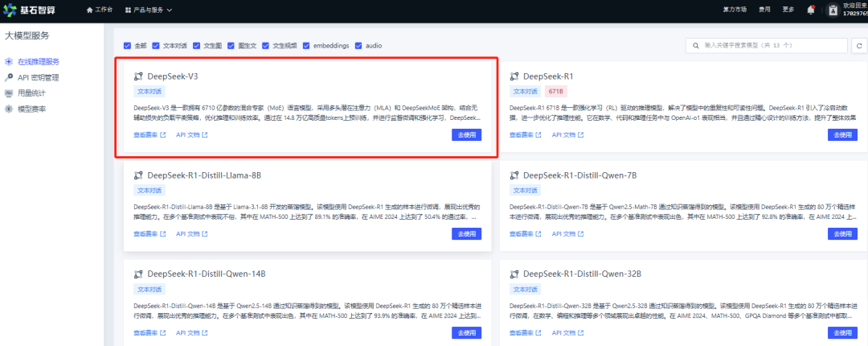Open 查看费率 for DeepSeek-R1-Distill-Qwen-14B
868x346 pixels.
pyautogui.click(x=149, y=332)
